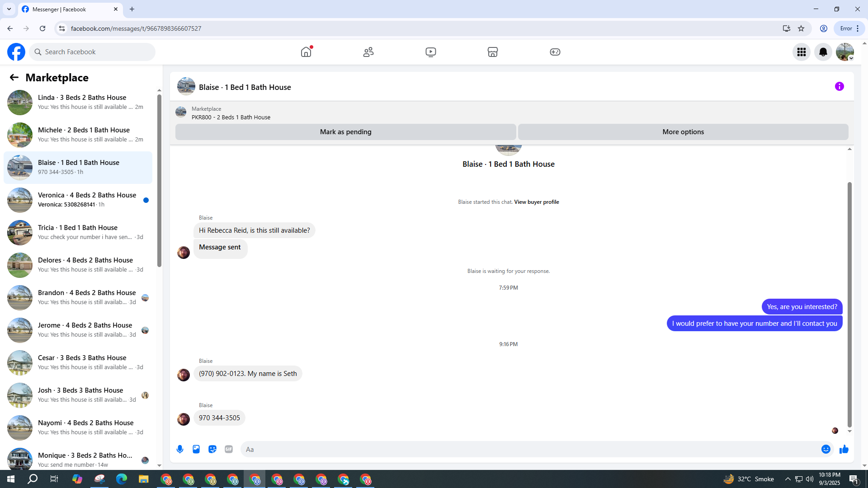Open Monique 3 Beds 2 Baths House chat
The image size is (868, 488).
point(78,458)
